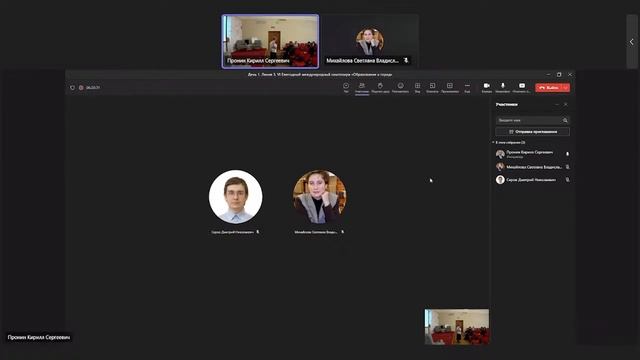The image size is (640, 360).
Task: Open participants panel more options ellipsis
Action: coord(556,105)
